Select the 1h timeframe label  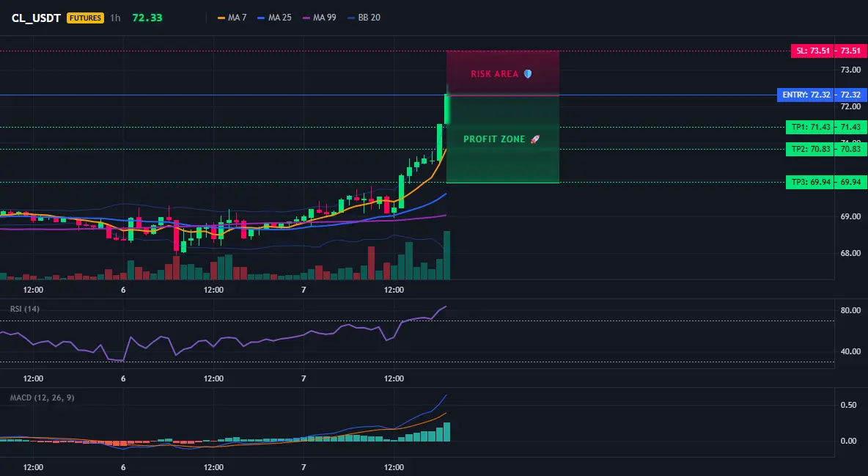click(115, 18)
